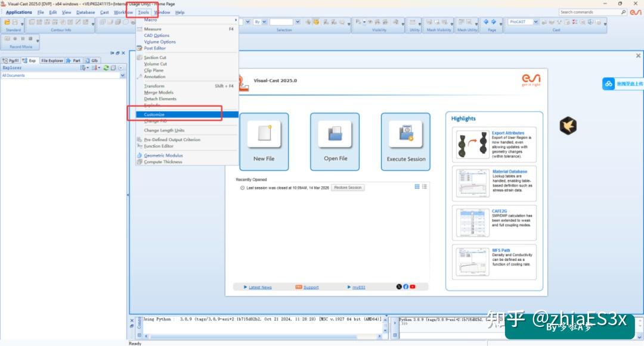Click the blue cloud upload icon
The height and width of the screenshot is (346, 644).
(609, 83)
